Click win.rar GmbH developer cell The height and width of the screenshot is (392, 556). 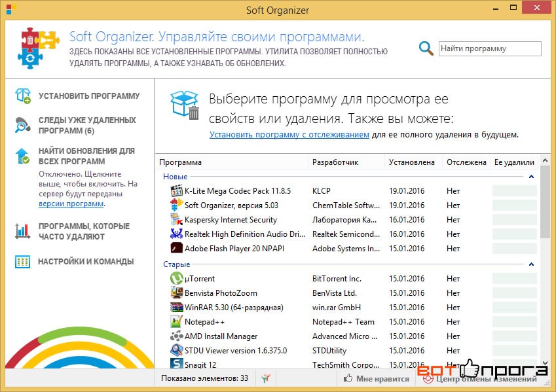[337, 308]
